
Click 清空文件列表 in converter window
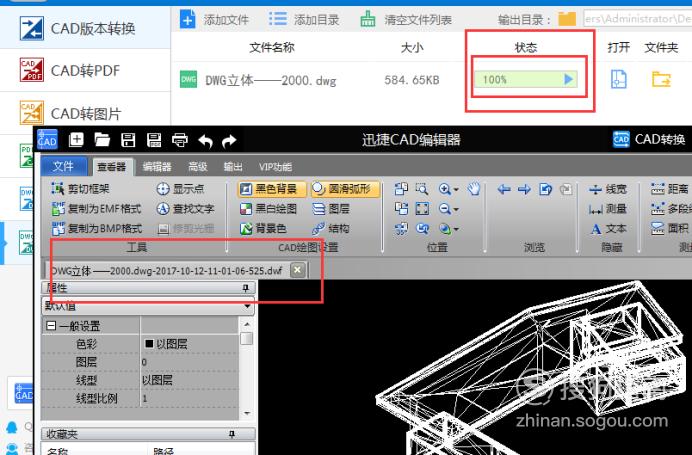pos(406,19)
